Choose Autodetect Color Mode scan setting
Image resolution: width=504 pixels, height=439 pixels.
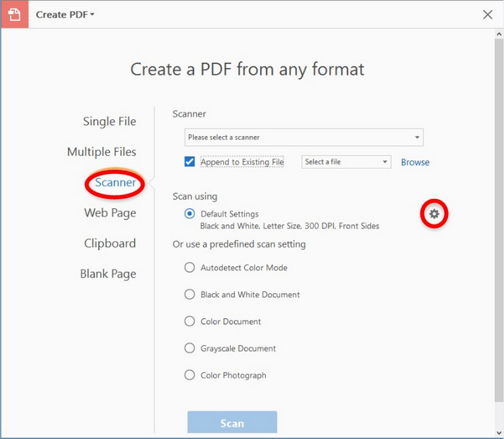pos(190,267)
